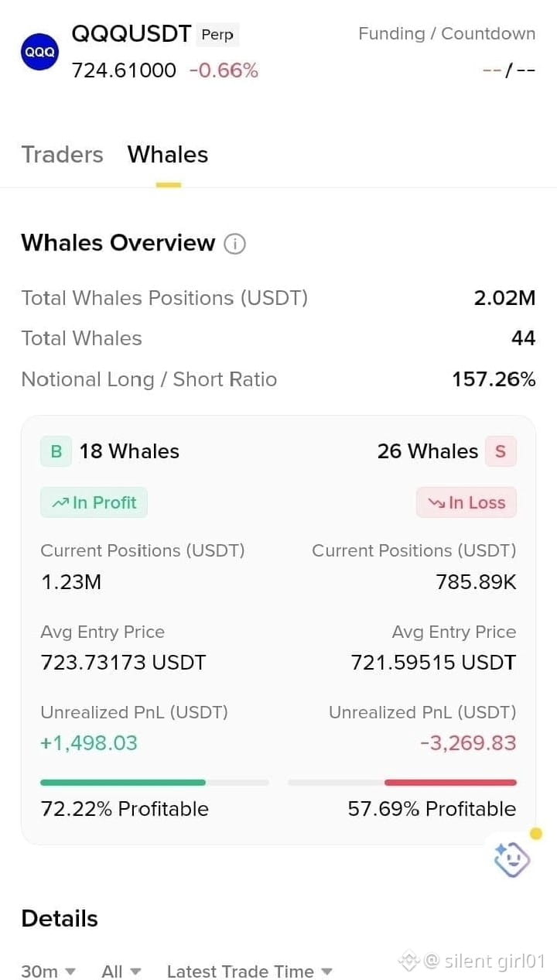
Task: Tap the +1,498.03 unrealized PnL value
Action: [x=89, y=743]
